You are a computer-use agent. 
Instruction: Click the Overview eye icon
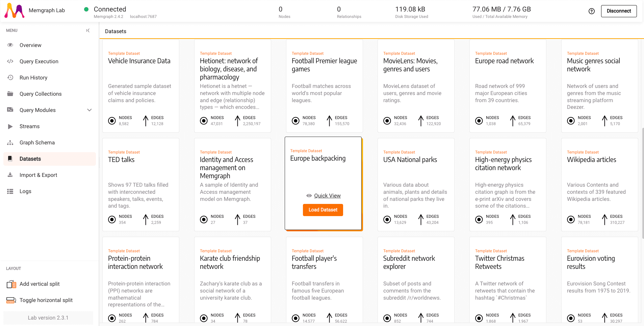10,45
